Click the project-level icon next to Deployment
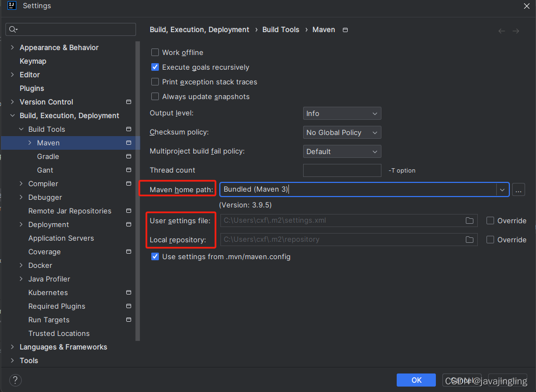 [x=128, y=224]
